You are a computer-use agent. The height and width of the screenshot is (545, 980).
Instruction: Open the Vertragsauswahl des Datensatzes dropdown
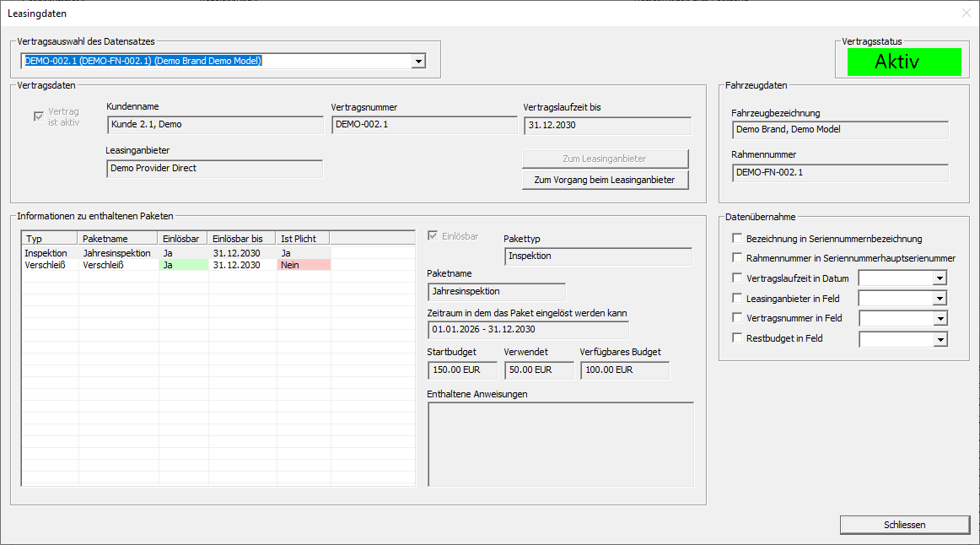click(x=419, y=61)
